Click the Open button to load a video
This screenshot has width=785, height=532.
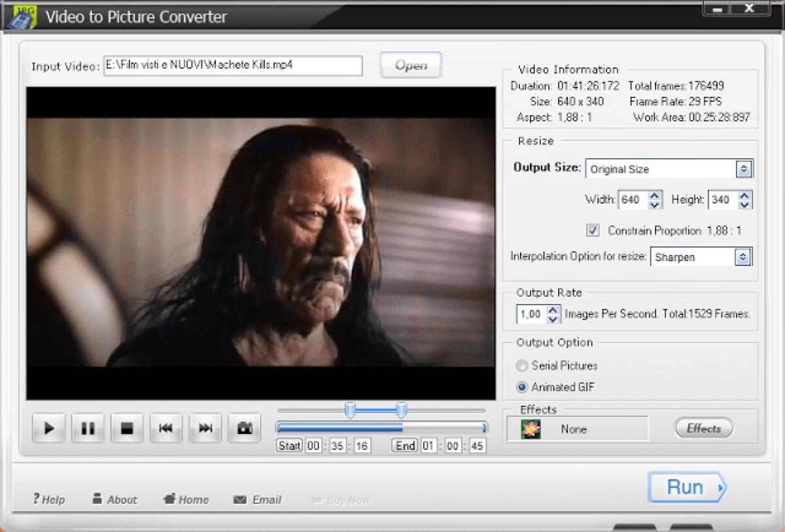click(410, 65)
